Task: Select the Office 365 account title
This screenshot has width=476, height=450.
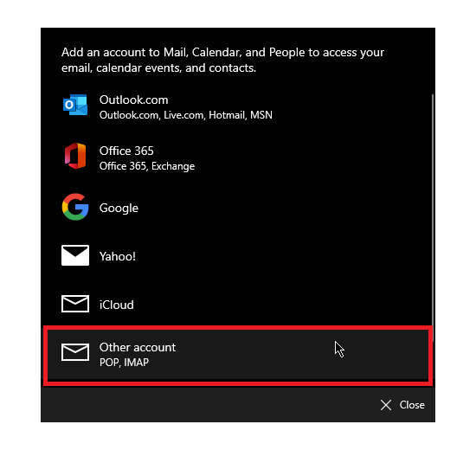Action: tap(126, 151)
